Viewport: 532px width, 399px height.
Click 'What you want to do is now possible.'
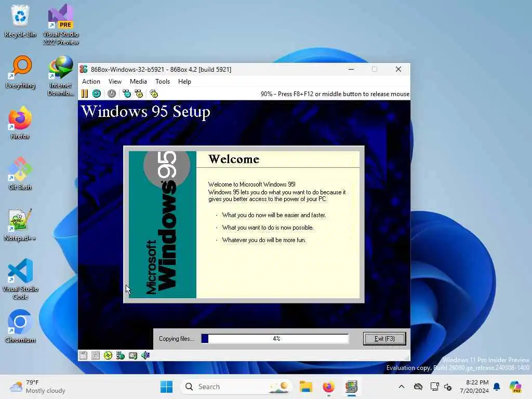click(x=268, y=228)
